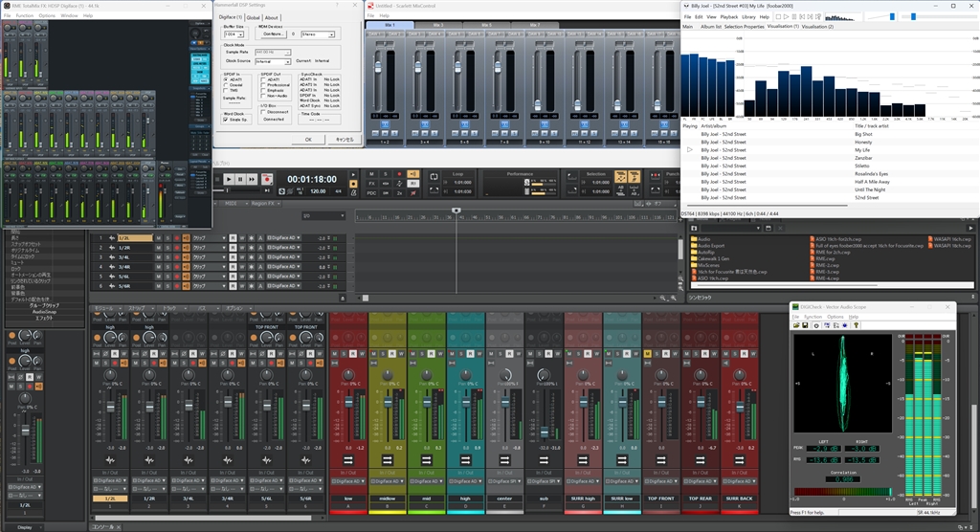Uncheck the Single Speed Word Clock checkbox
The height and width of the screenshot is (532, 980).
coord(225,120)
